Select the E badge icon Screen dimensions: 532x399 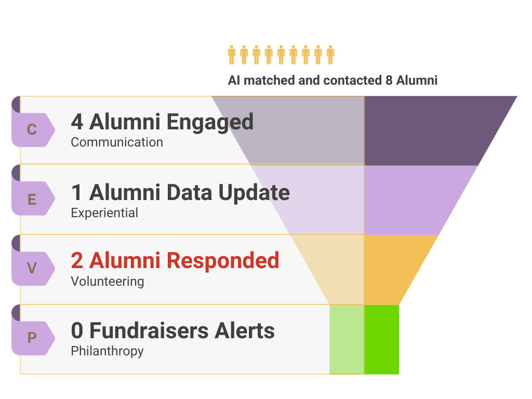point(32,198)
